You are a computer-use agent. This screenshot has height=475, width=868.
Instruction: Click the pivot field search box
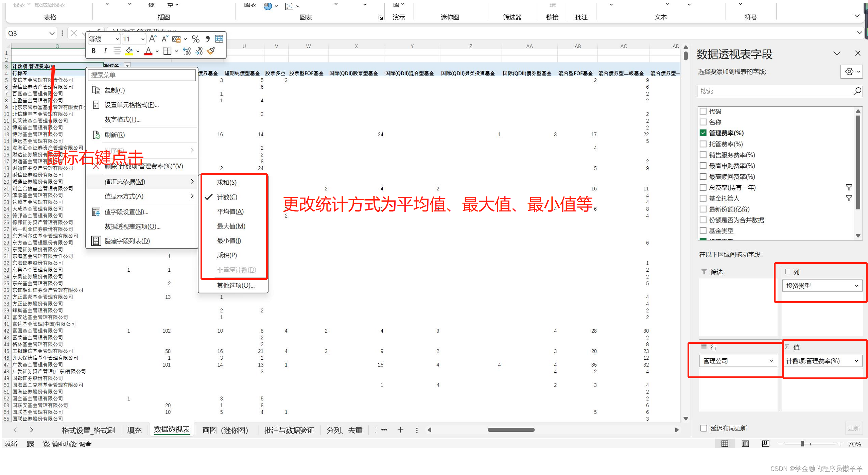click(x=775, y=91)
